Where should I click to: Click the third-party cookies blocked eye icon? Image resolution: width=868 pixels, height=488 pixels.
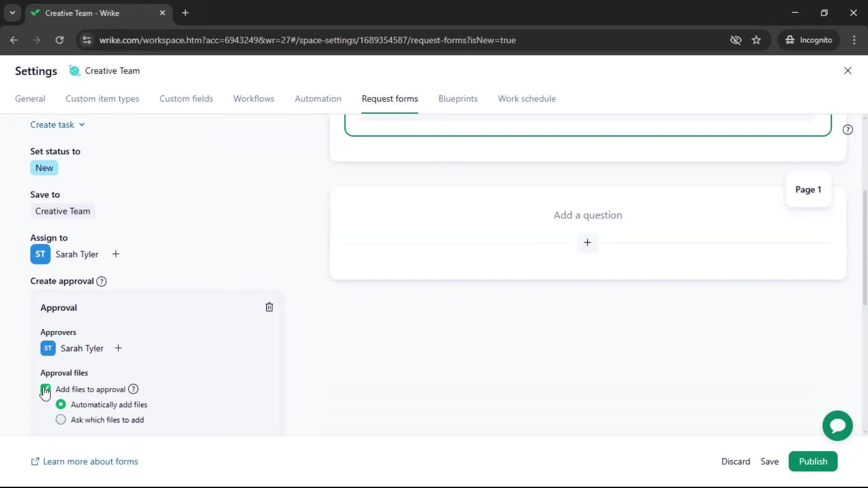click(736, 40)
